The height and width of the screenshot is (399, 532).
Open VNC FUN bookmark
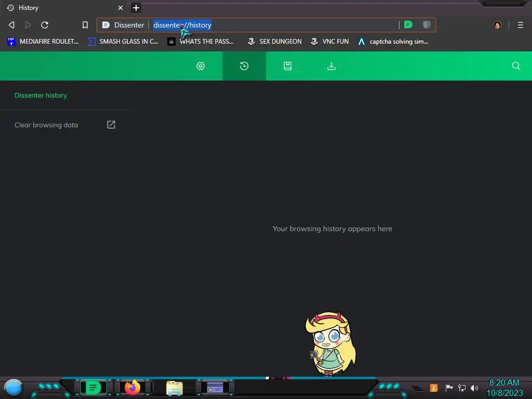(x=329, y=42)
